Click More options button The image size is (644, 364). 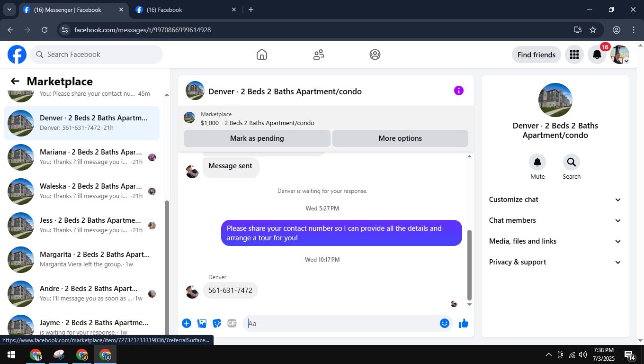[400, 138]
